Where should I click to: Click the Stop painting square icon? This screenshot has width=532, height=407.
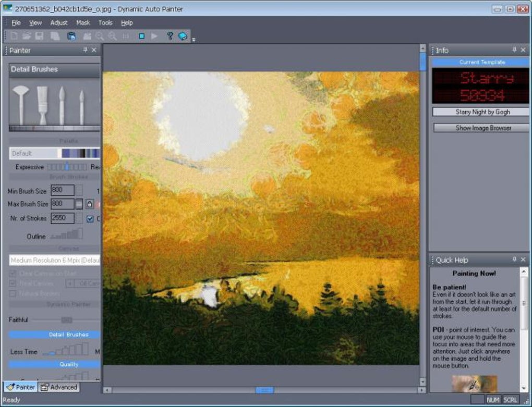(141, 36)
